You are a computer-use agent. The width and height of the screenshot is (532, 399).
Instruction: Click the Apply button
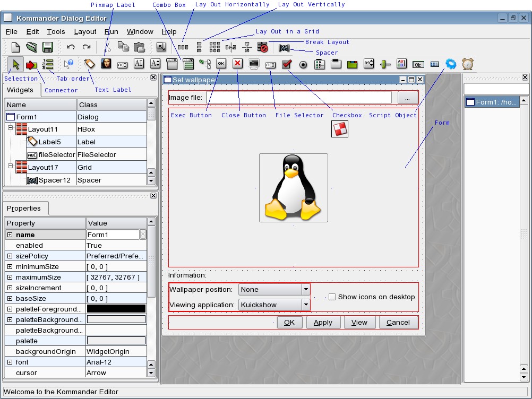323,323
